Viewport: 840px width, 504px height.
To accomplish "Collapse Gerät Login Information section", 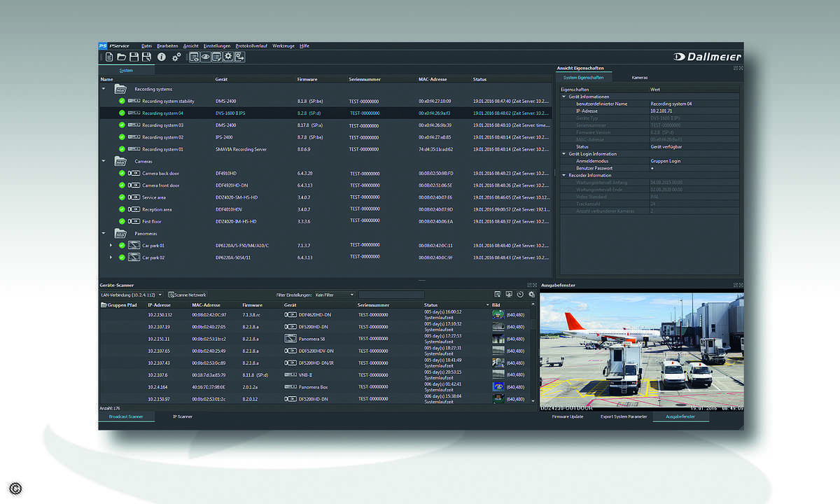I will point(564,153).
